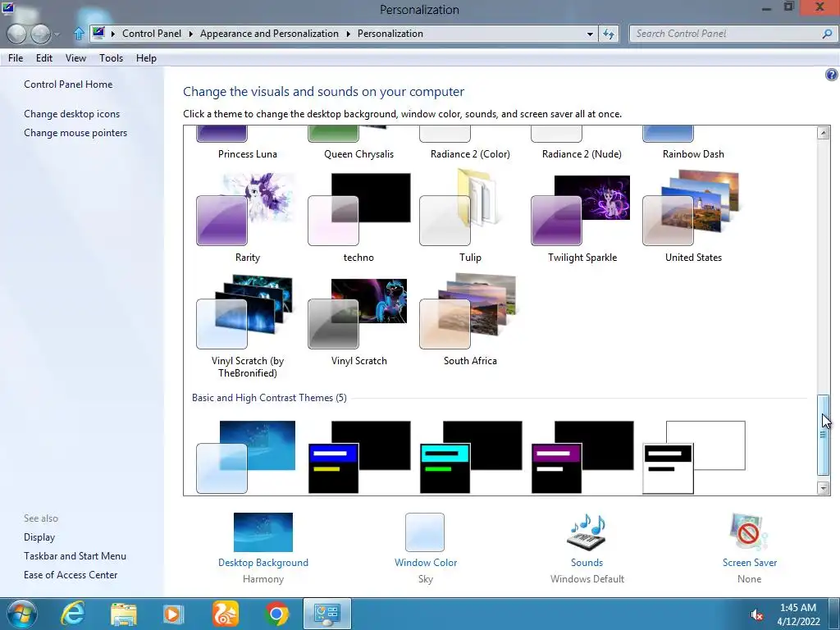Launch UC Browser from taskbar
Viewport: 840px width, 630px height.
pos(225,614)
